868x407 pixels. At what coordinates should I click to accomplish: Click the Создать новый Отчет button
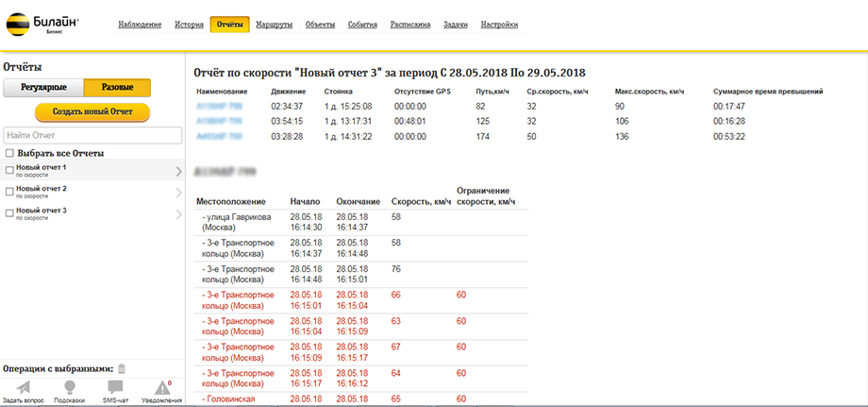pos(92,111)
